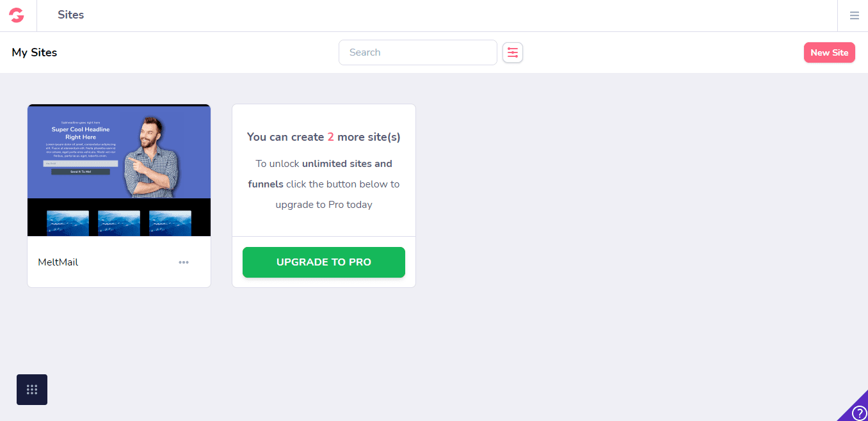Click the Groove logo icon
Screen dimensions: 868x421
(x=17, y=15)
